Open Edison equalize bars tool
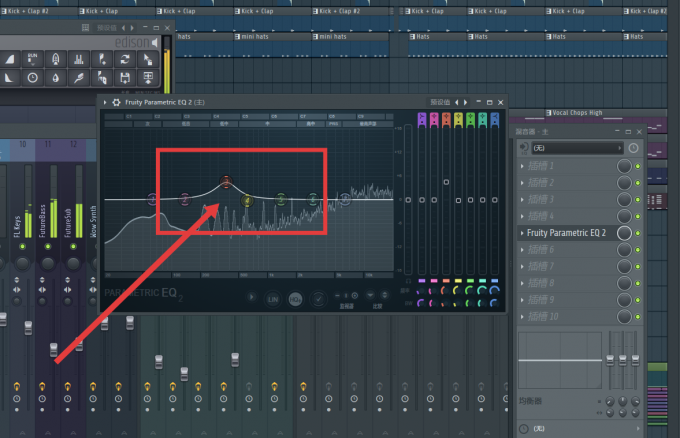This screenshot has width=680, height=438. click(78, 59)
